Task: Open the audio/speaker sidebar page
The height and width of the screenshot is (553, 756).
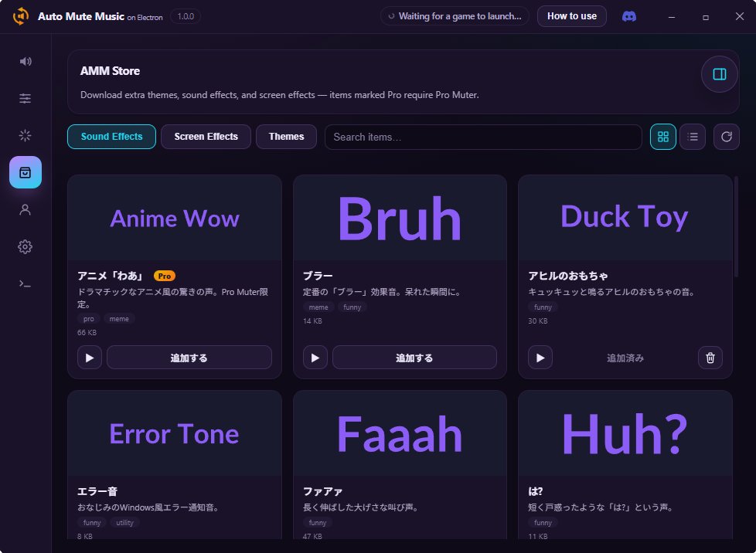Action: pyautogui.click(x=25, y=61)
